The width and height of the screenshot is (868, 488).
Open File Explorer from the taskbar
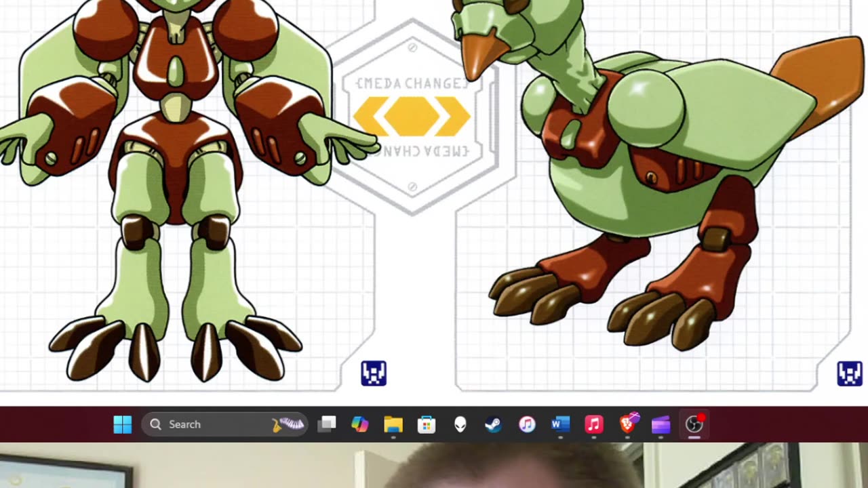pos(393,424)
